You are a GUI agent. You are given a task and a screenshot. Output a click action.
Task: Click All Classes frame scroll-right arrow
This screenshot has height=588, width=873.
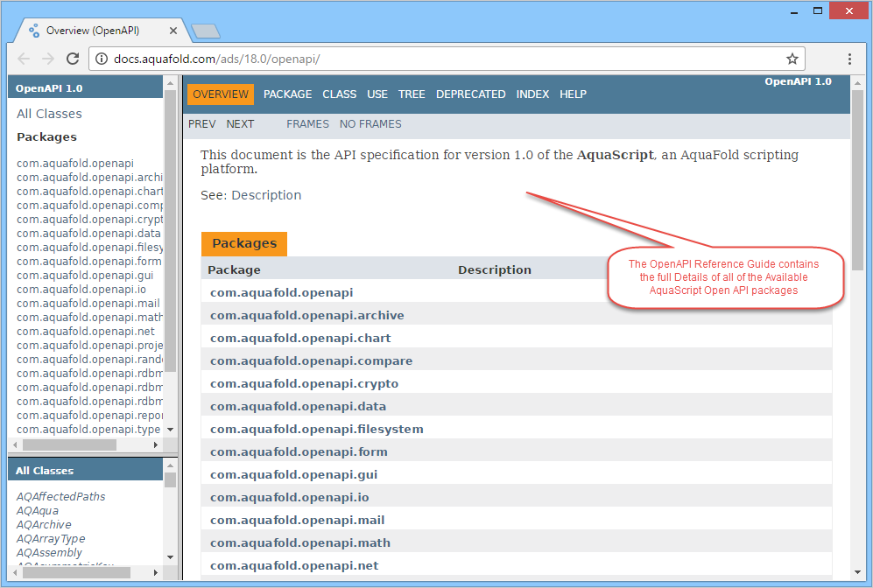tap(155, 572)
